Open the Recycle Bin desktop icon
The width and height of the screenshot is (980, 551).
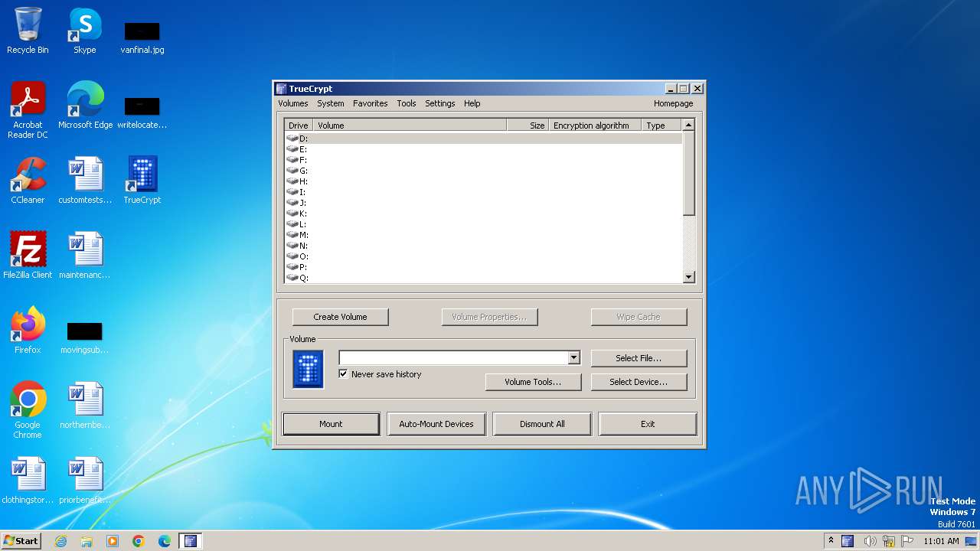click(x=28, y=31)
